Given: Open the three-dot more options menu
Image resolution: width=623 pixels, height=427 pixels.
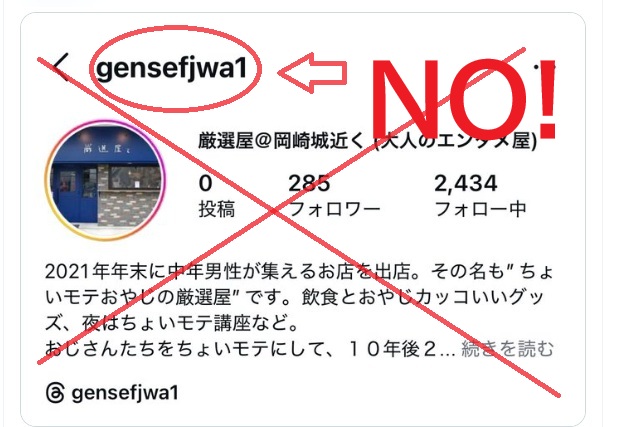Looking at the screenshot, I should click(544, 68).
